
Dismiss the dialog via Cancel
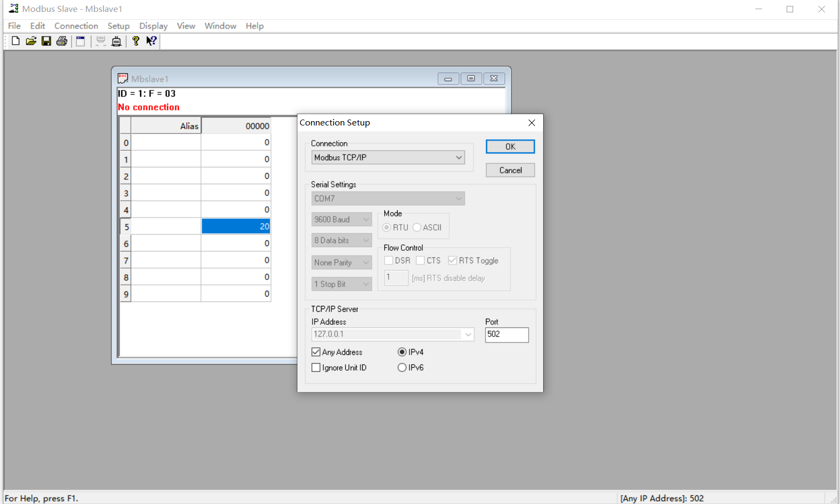[510, 170]
